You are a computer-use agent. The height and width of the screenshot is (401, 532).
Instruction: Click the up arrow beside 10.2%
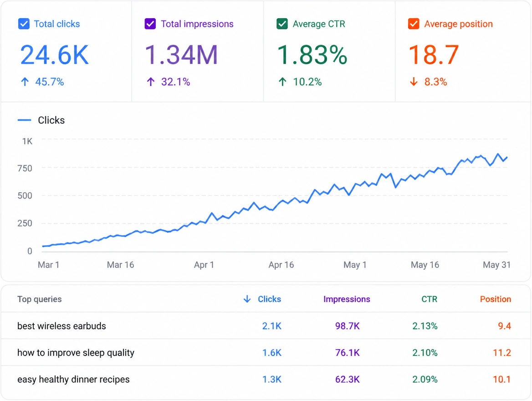click(x=282, y=82)
